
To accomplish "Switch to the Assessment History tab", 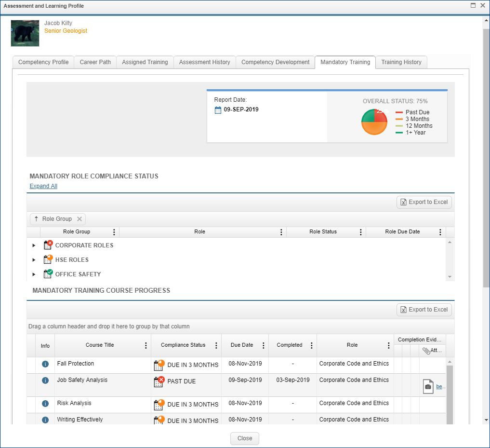I will [204, 62].
